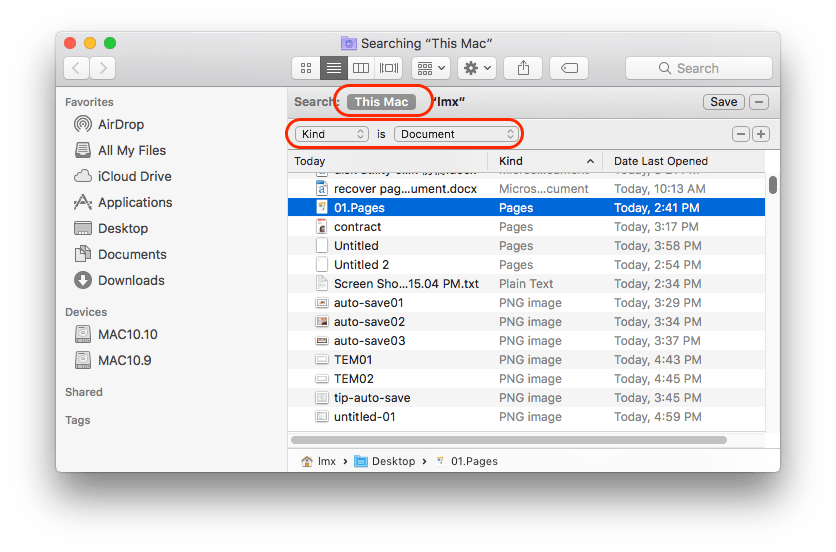Click the horizontal scrollbar of file list
836x552 pixels.
coord(508,439)
